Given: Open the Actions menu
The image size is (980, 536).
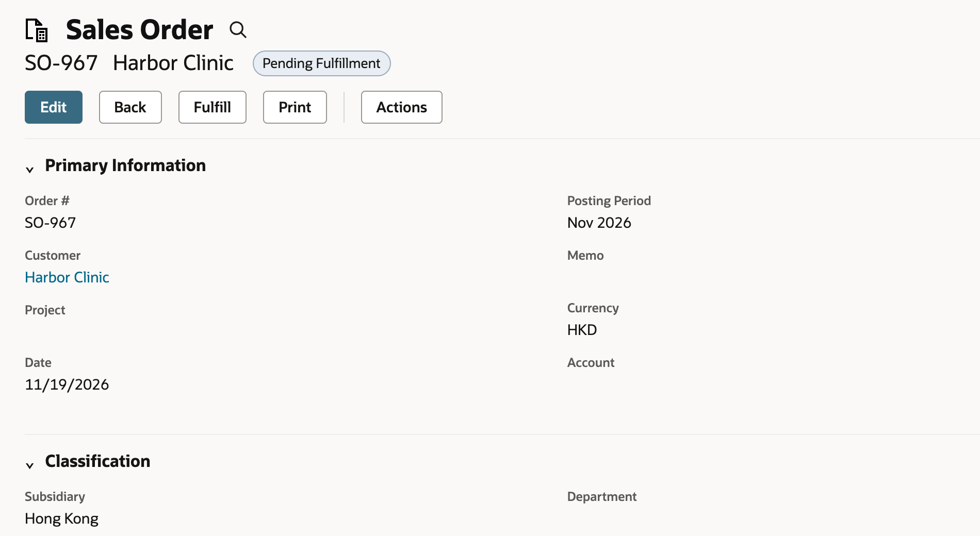Looking at the screenshot, I should [x=402, y=107].
